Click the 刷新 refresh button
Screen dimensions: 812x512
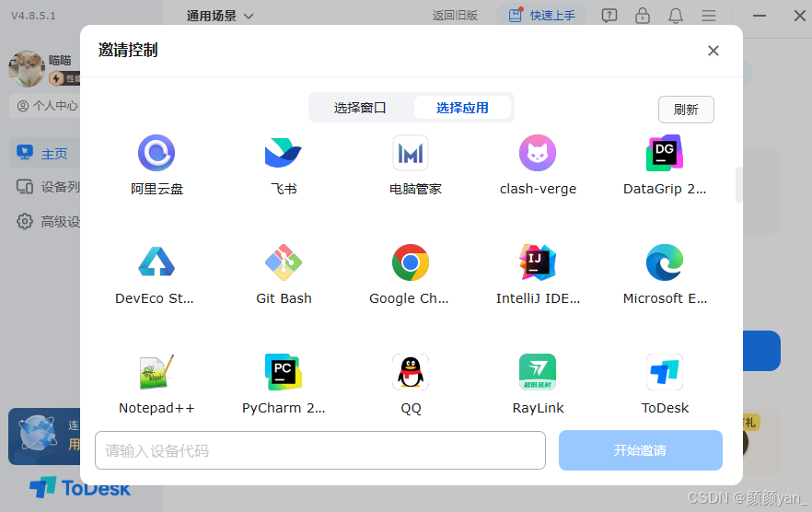point(686,110)
